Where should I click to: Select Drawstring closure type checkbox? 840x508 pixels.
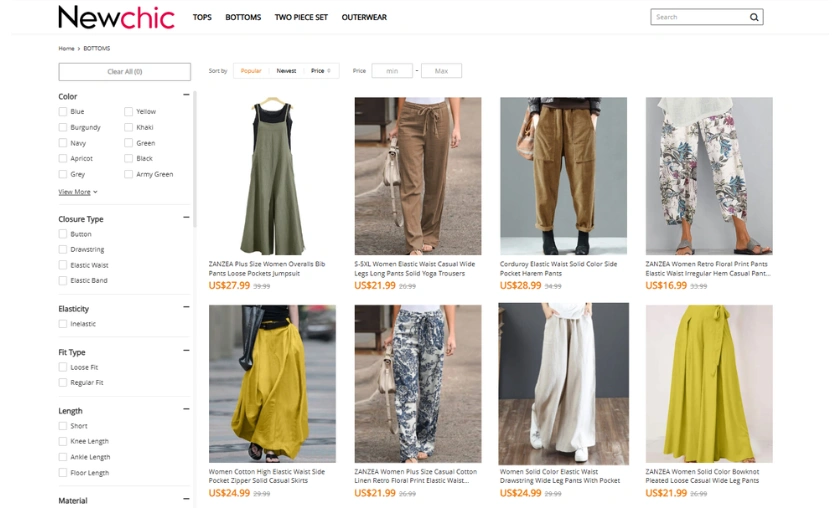click(63, 249)
